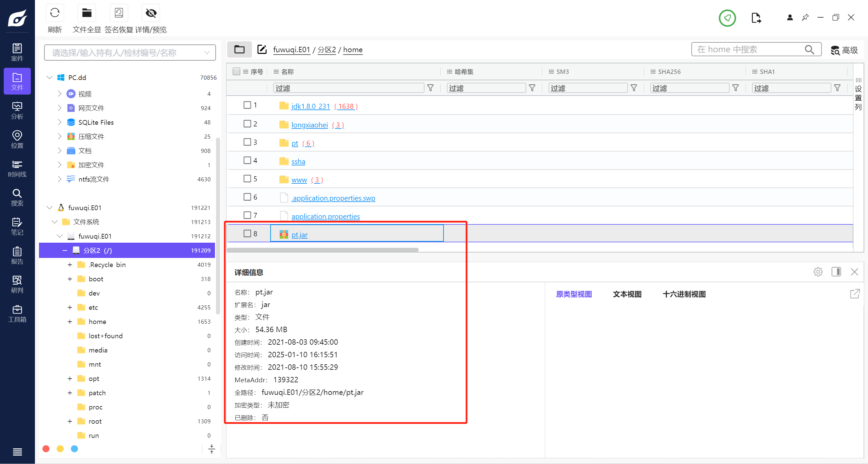Click the red color dot marker

point(46,449)
